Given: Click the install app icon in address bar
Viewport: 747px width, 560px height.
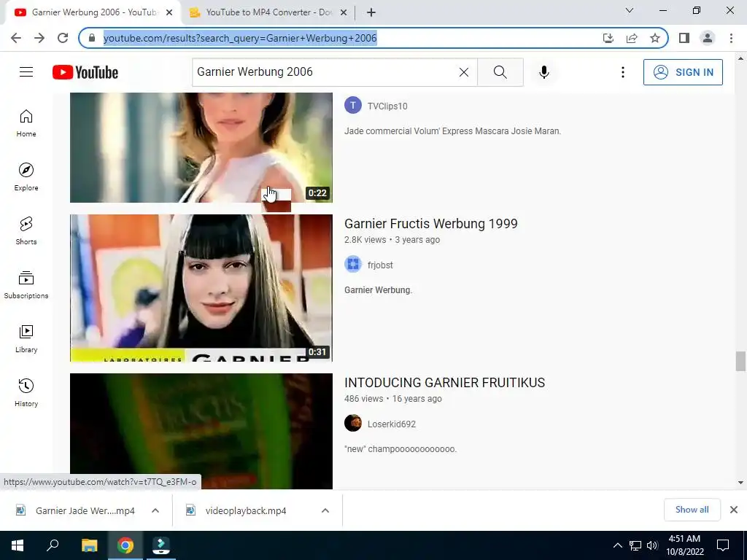Looking at the screenshot, I should coord(608,38).
